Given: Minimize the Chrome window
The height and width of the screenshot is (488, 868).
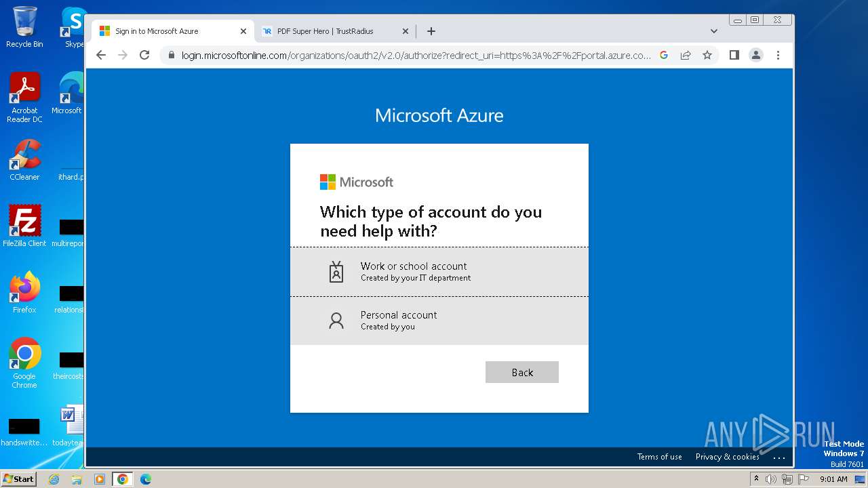Looking at the screenshot, I should pos(738,20).
